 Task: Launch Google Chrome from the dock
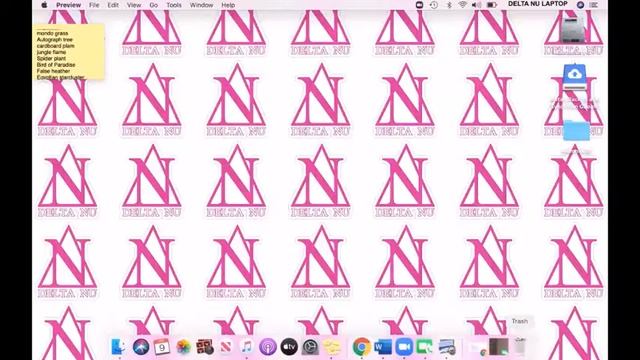point(362,347)
